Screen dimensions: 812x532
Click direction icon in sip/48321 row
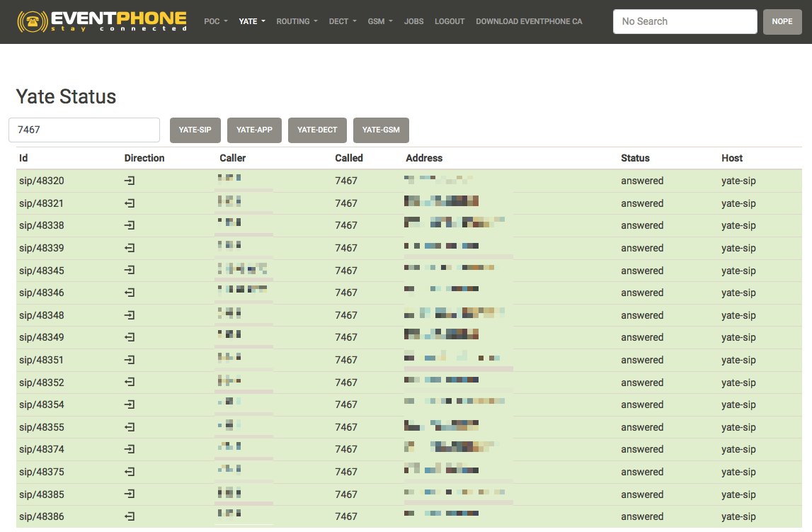coord(130,203)
